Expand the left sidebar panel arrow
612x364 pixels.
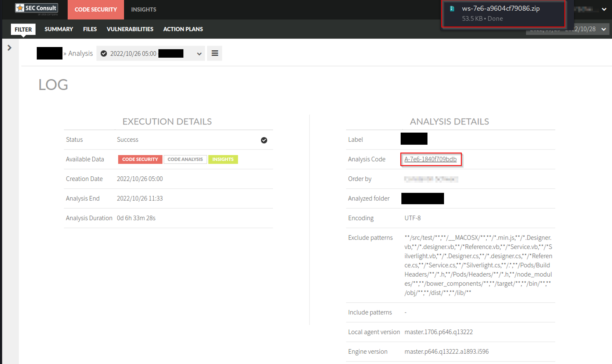pyautogui.click(x=10, y=48)
